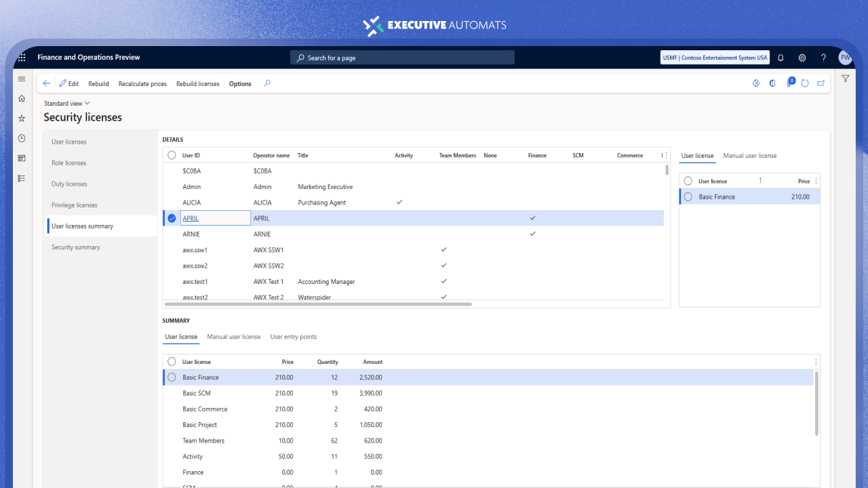The width and height of the screenshot is (868, 488).
Task: Go to Home in the sidebar
Action: (x=22, y=98)
